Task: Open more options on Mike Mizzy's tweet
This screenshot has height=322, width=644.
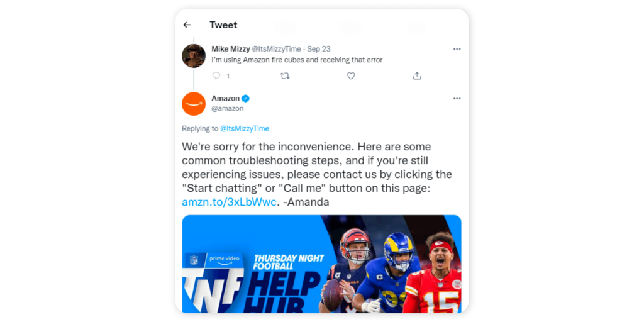Action: [457, 49]
